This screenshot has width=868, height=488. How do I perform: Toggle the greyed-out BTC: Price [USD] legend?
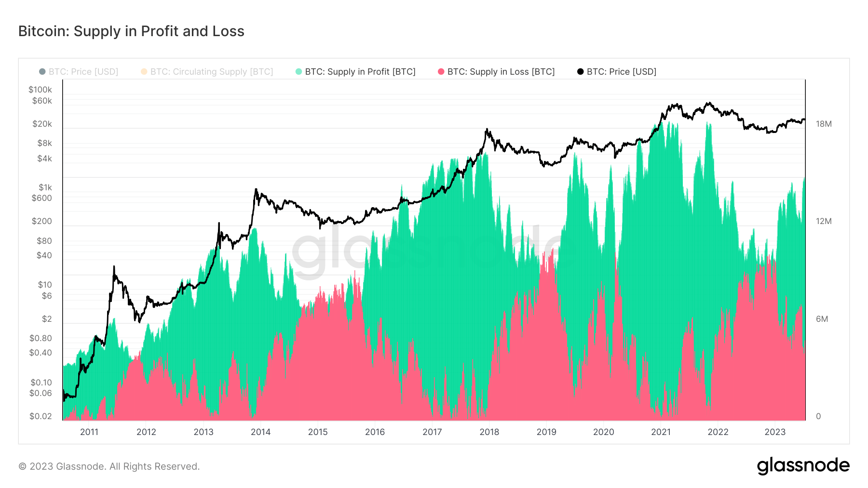(79, 72)
